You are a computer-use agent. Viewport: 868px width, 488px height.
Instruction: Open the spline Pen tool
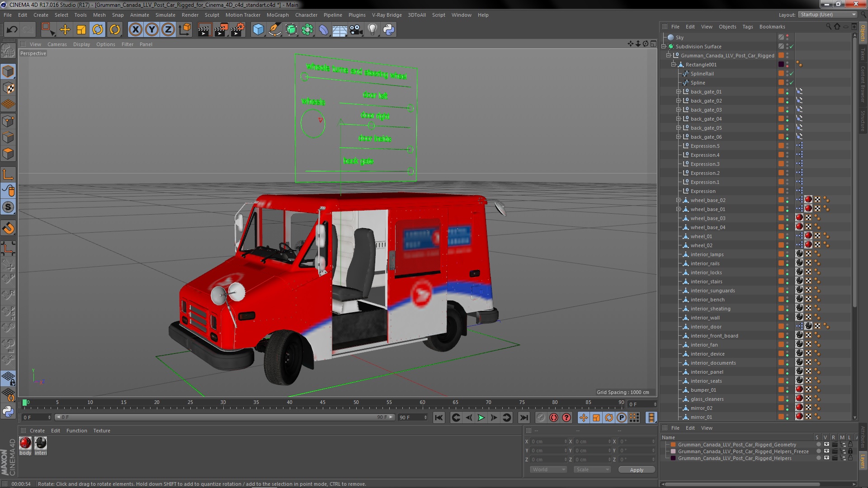pos(274,30)
